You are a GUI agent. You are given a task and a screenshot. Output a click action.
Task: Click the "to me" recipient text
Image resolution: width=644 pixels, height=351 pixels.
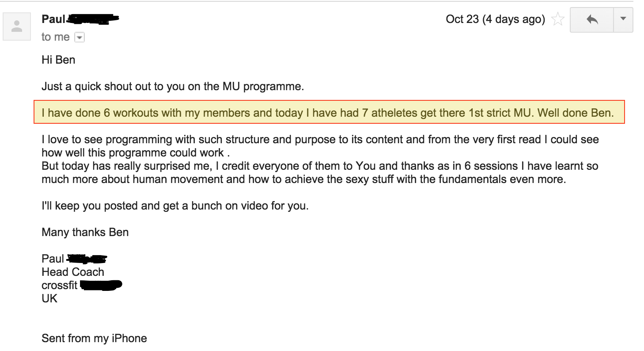56,37
